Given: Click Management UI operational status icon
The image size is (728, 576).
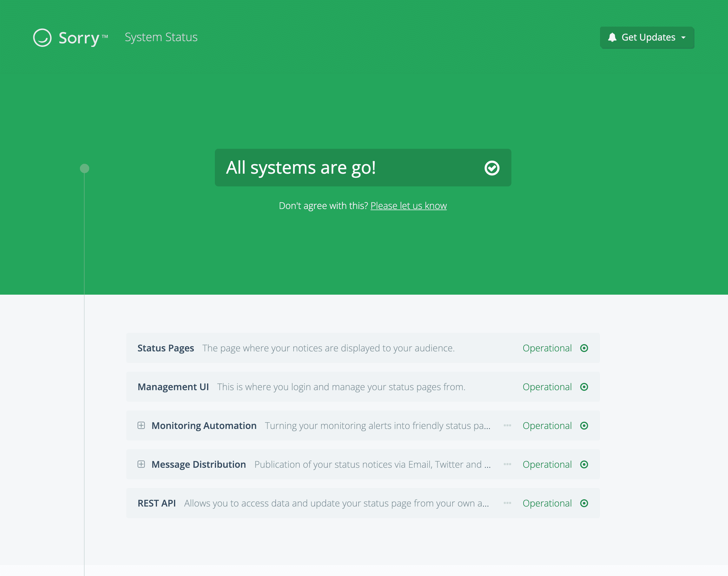Looking at the screenshot, I should [x=584, y=387].
